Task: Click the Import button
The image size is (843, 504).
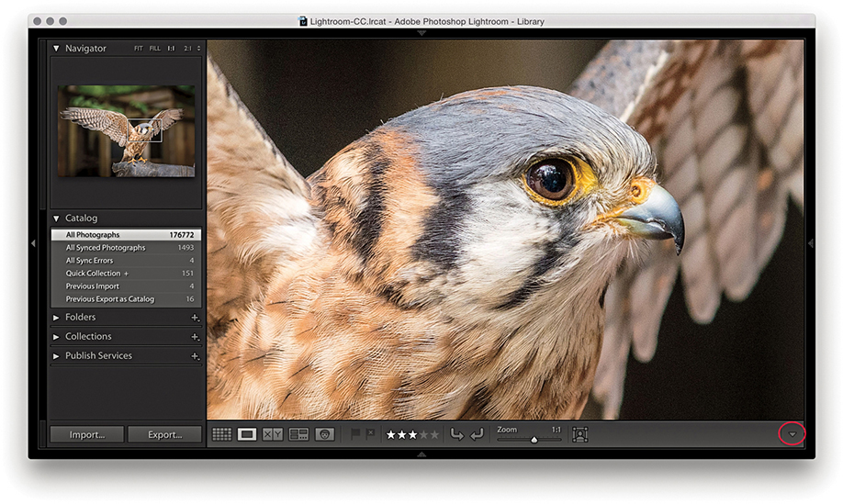Action: click(86, 434)
